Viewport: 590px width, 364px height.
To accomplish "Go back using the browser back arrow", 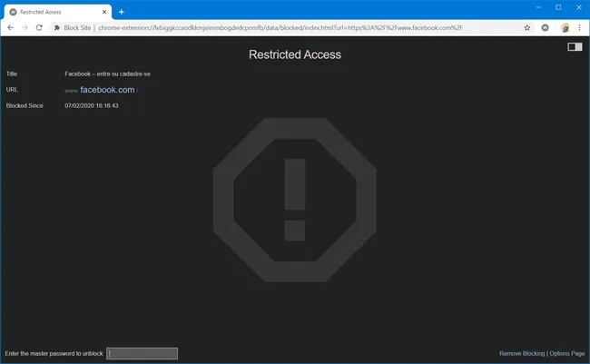I will (x=11, y=27).
